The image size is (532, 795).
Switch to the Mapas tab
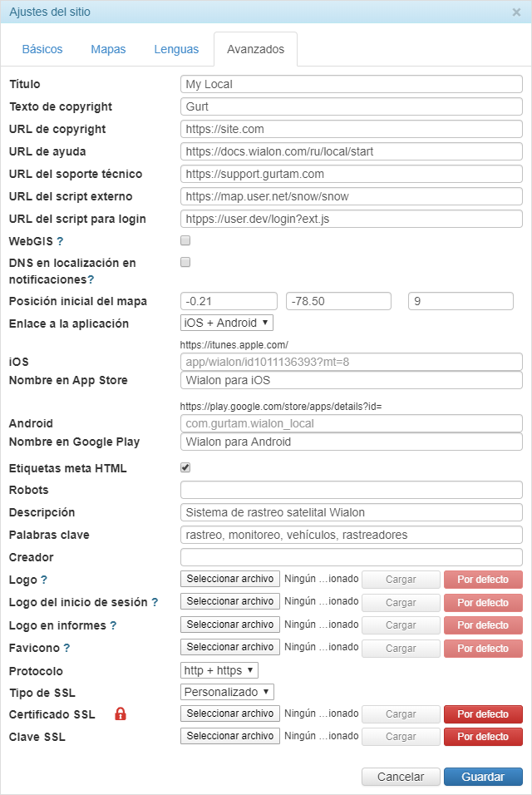click(x=108, y=49)
